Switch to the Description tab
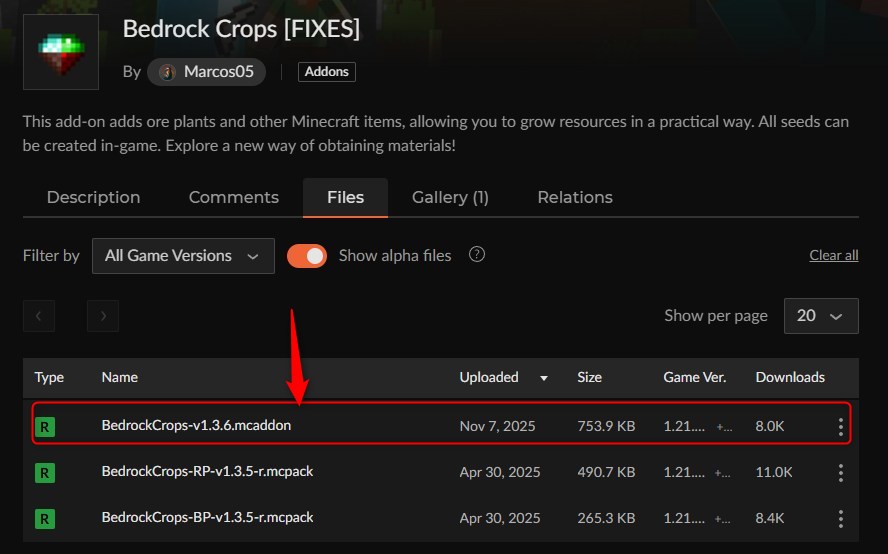The width and height of the screenshot is (888, 554). (93, 197)
